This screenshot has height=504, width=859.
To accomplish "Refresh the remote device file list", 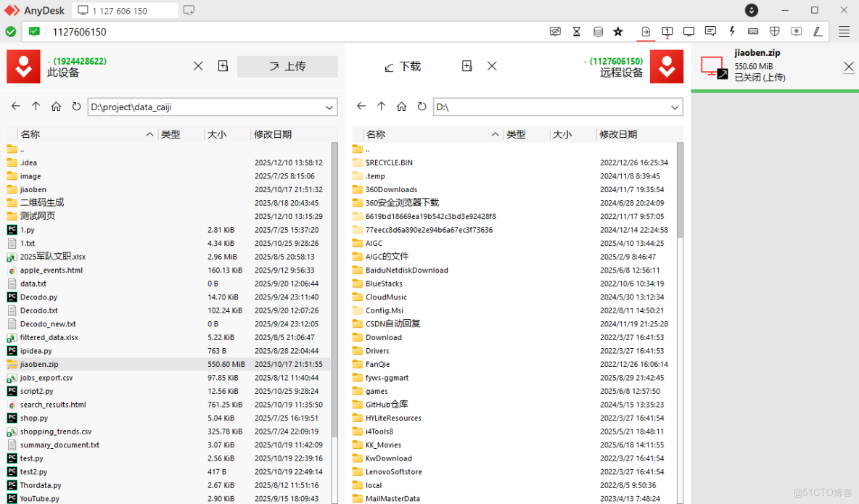I will tap(422, 106).
